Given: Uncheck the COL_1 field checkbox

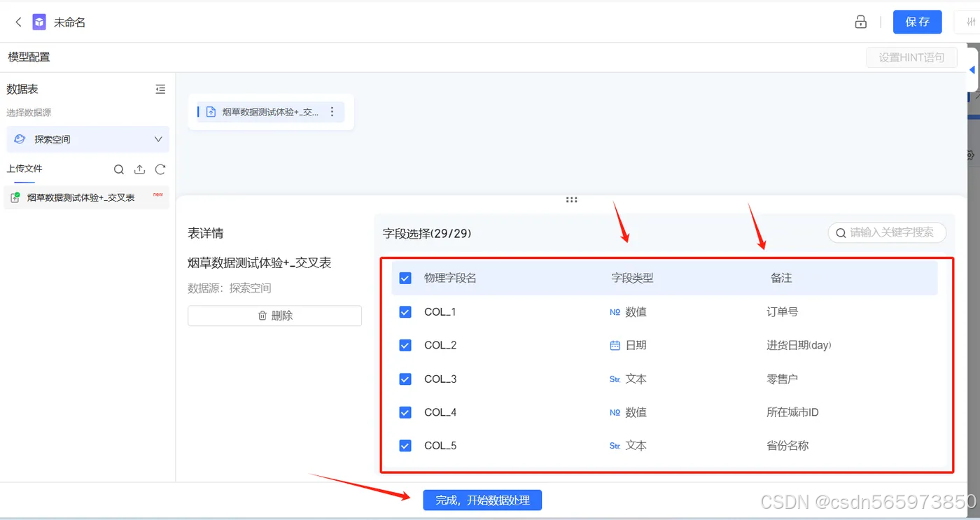Looking at the screenshot, I should 405,311.
